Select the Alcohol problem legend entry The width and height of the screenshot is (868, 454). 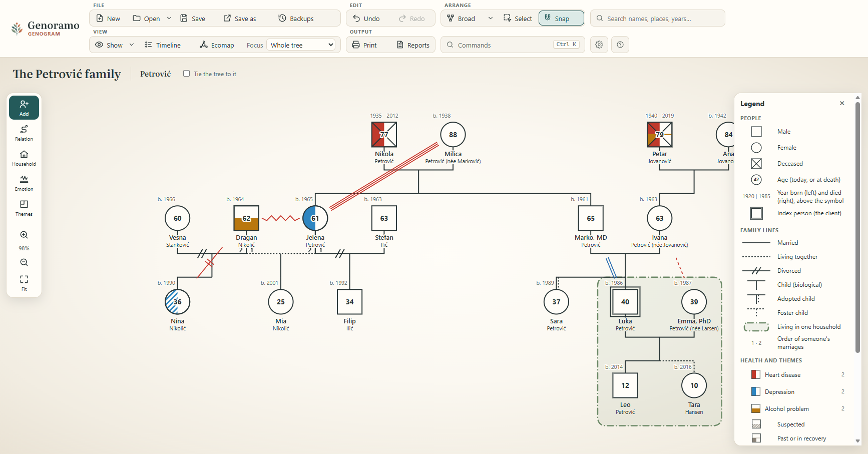pos(798,408)
